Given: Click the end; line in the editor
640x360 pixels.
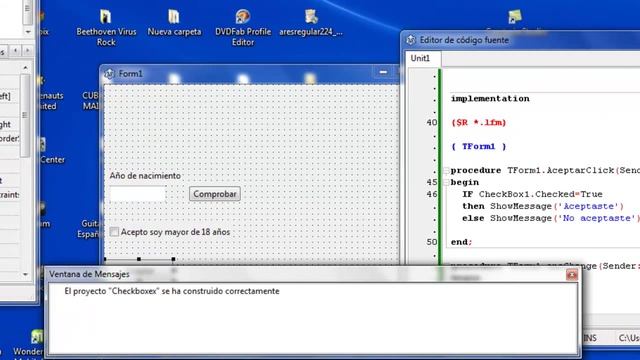Looking at the screenshot, I should 461,242.
